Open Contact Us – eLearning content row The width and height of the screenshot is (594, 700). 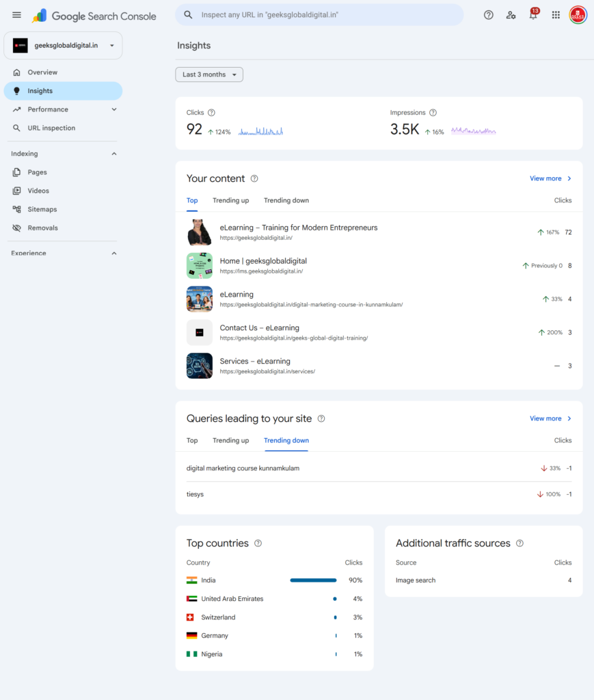379,333
